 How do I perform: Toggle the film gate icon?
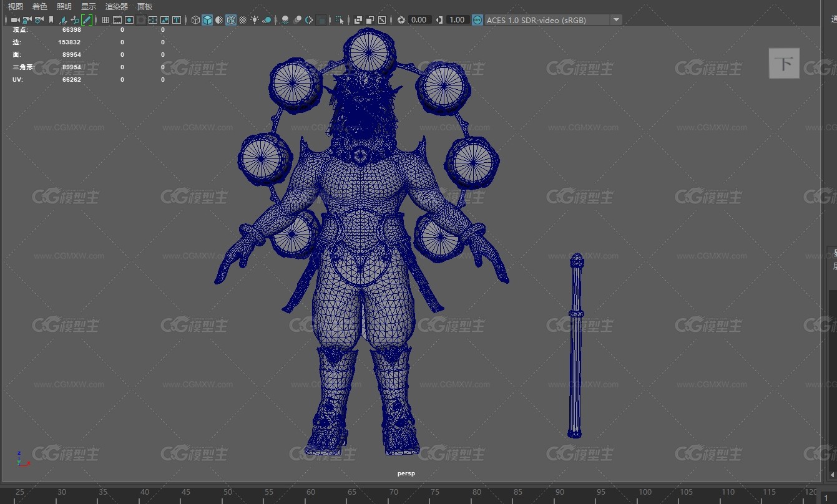[117, 20]
